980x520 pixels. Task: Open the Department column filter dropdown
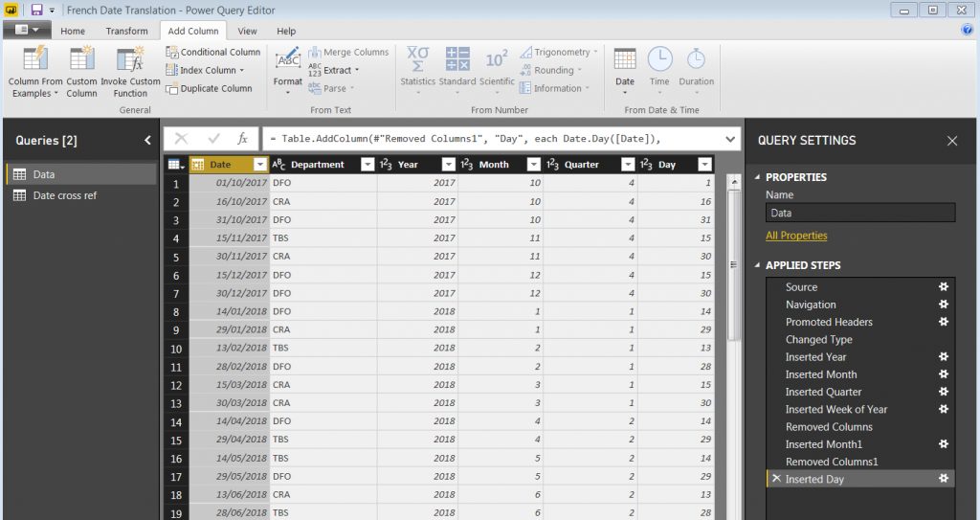point(367,165)
